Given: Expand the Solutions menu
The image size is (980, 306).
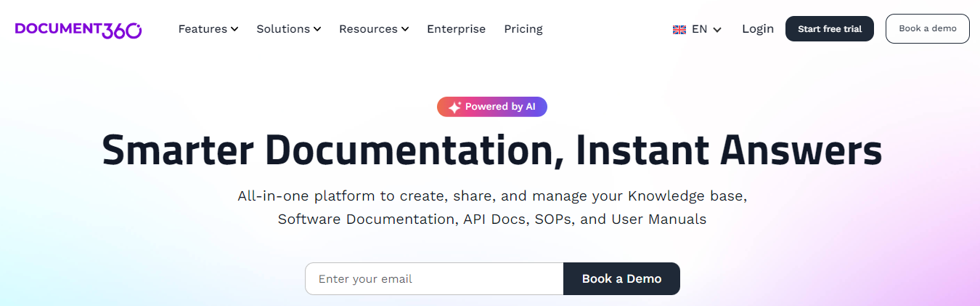Looking at the screenshot, I should pyautogui.click(x=289, y=29).
